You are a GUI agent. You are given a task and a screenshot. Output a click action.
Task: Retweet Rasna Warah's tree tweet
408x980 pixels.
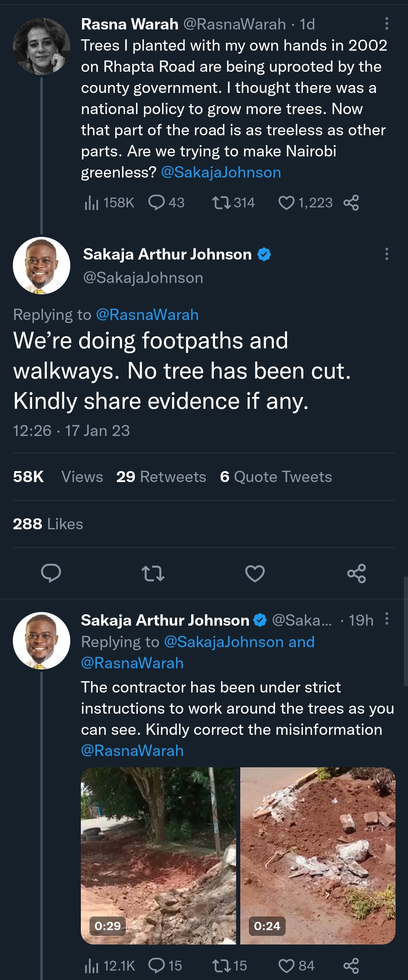pos(221,203)
